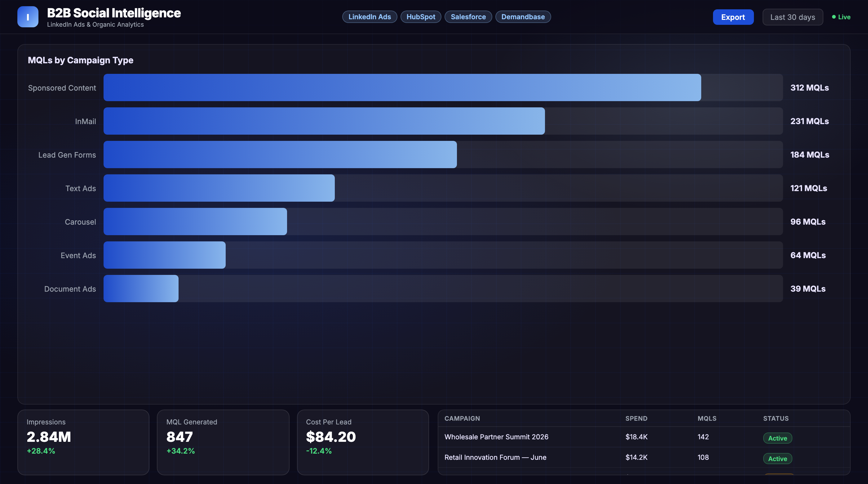868x484 pixels.
Task: Switch to the HubSpot source tab
Action: pos(421,17)
